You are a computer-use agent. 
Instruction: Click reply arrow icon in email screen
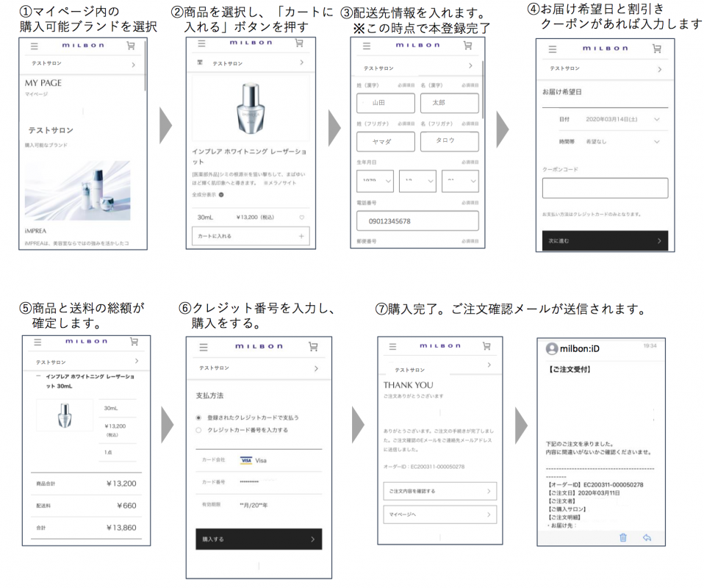coord(647,537)
